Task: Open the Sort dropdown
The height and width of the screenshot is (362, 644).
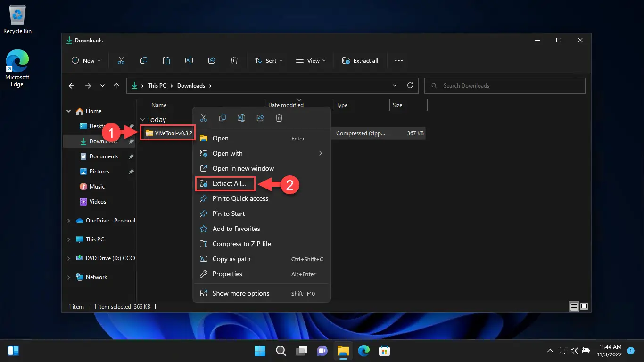Action: [268, 61]
